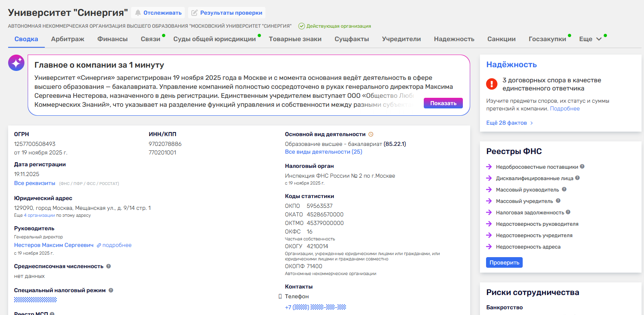Click chevron after Ещё 28 фактов
644x315 pixels.
531,123
